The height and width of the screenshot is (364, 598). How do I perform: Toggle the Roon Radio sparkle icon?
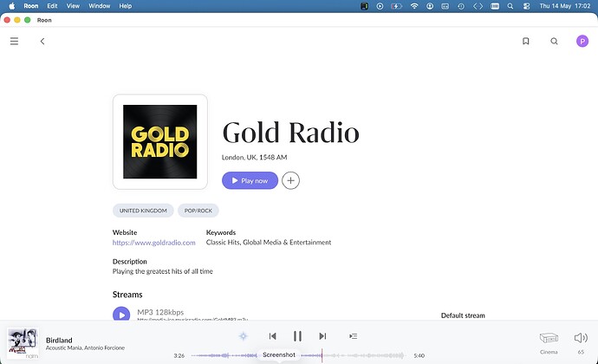244,336
